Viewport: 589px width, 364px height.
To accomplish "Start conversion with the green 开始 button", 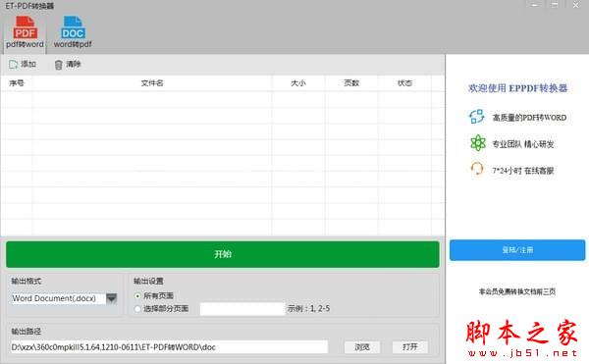I will pos(223,254).
